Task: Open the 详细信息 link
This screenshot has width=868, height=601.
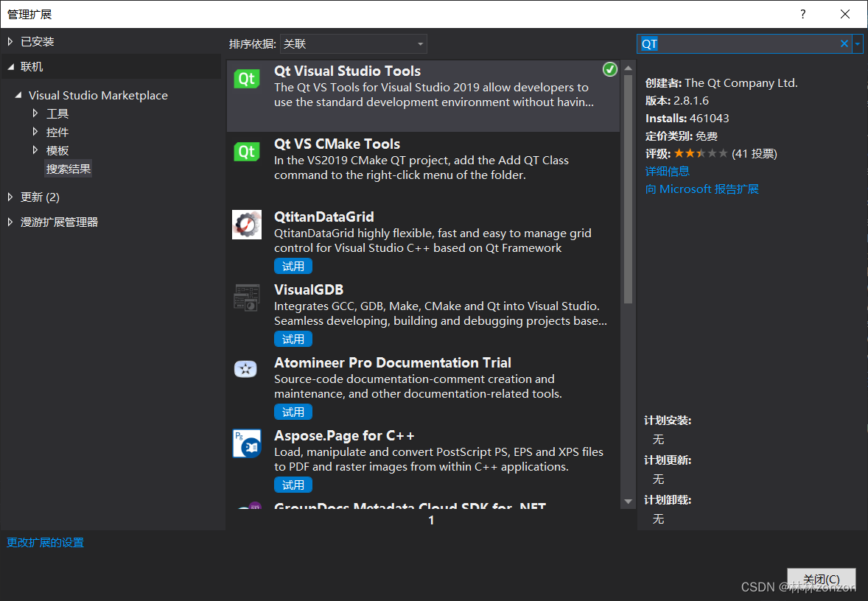Action: tap(668, 171)
